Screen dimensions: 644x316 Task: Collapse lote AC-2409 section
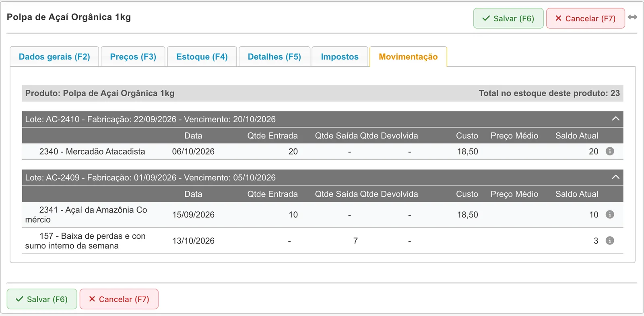615,177
